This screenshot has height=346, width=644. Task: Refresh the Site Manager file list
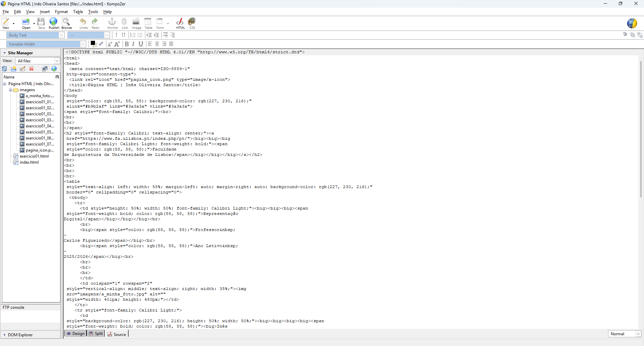tap(5, 69)
